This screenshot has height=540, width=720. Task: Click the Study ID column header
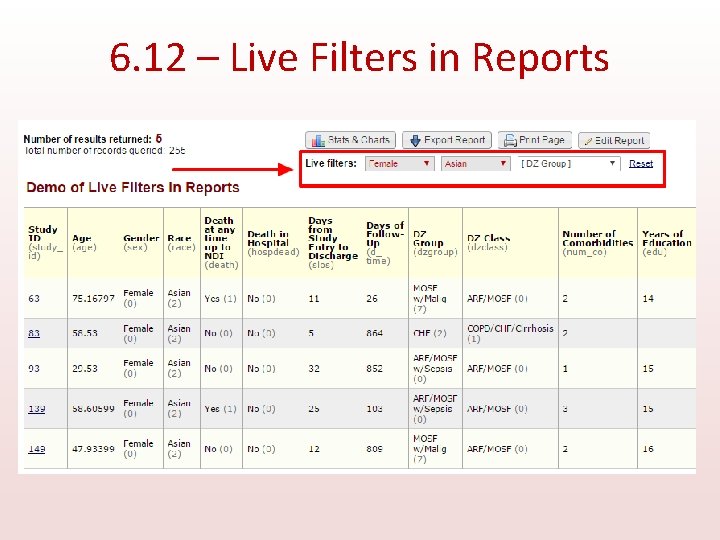point(45,242)
